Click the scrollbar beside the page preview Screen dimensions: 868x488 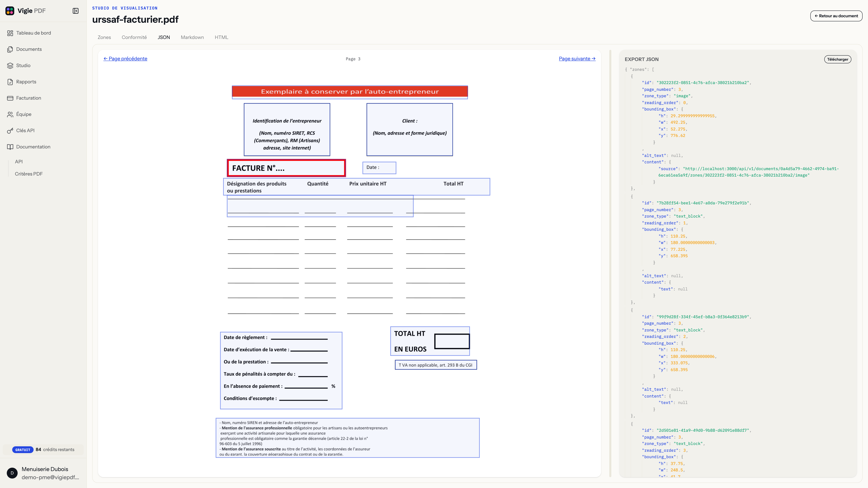(x=610, y=263)
